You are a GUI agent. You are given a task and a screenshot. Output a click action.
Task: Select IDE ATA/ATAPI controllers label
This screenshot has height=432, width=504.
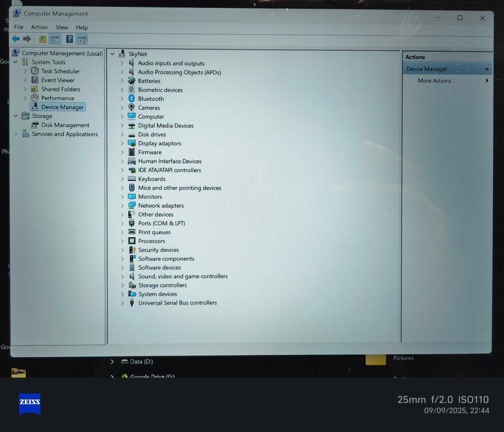pyautogui.click(x=170, y=170)
